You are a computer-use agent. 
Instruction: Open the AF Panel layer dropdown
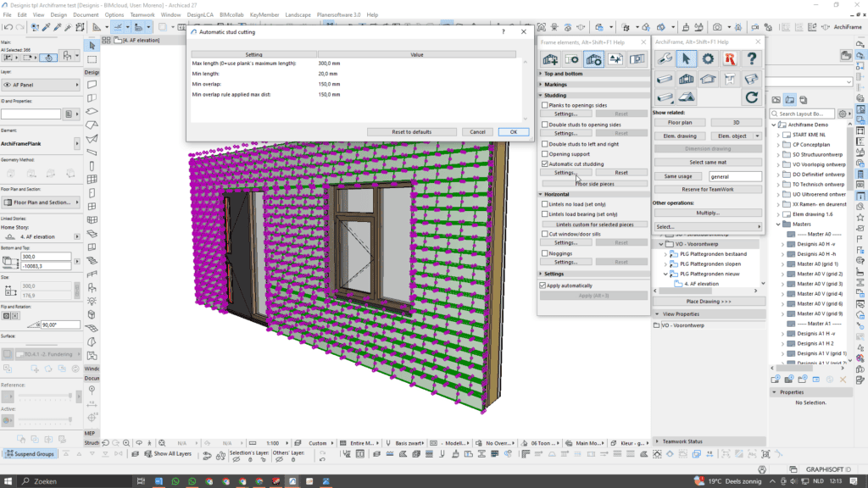coord(41,85)
